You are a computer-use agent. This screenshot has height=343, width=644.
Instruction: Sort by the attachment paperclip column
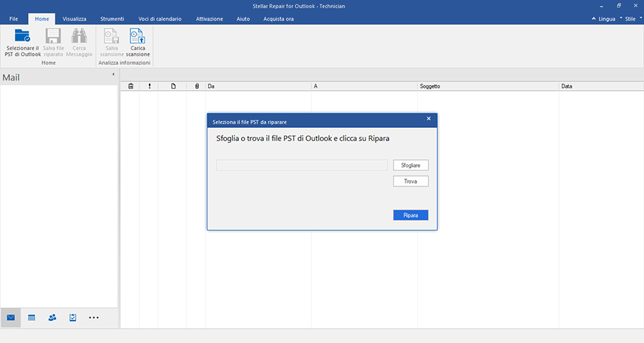click(x=197, y=86)
